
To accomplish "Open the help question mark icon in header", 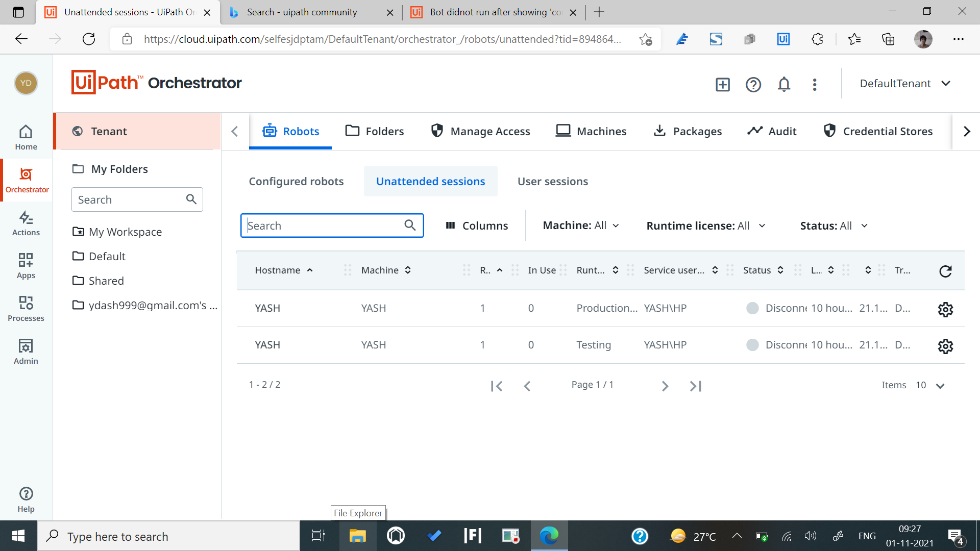I will [x=753, y=84].
